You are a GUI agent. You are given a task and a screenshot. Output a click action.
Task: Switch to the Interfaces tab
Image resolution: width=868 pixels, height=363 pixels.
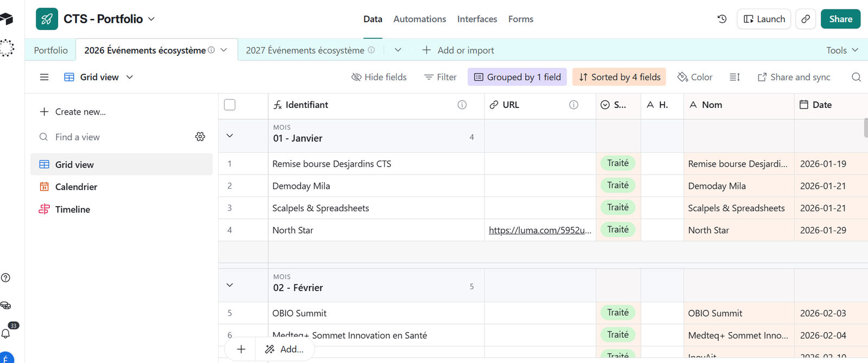tap(477, 19)
